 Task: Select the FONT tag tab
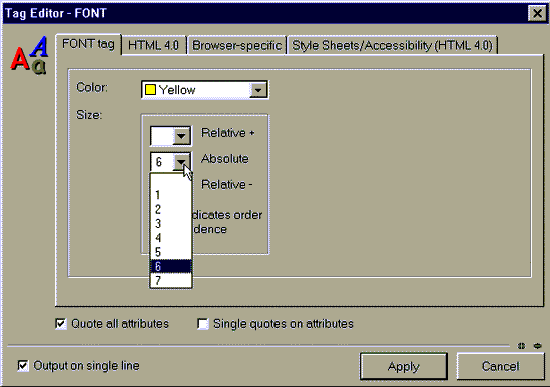pyautogui.click(x=88, y=44)
